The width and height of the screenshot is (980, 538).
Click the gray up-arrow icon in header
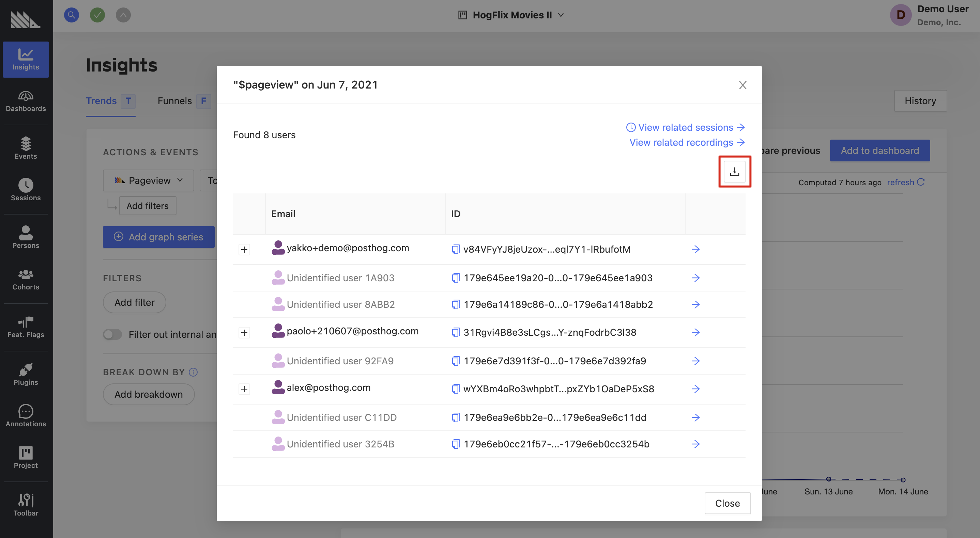click(x=123, y=15)
